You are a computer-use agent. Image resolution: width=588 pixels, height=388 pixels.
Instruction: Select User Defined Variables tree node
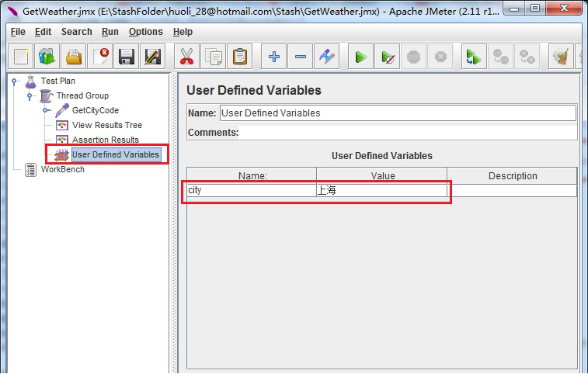(116, 154)
